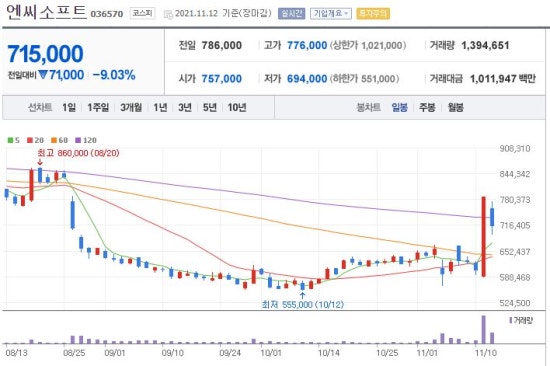550x366 pixels.
Task: Select the 3개월 line chart tab
Action: (131, 107)
